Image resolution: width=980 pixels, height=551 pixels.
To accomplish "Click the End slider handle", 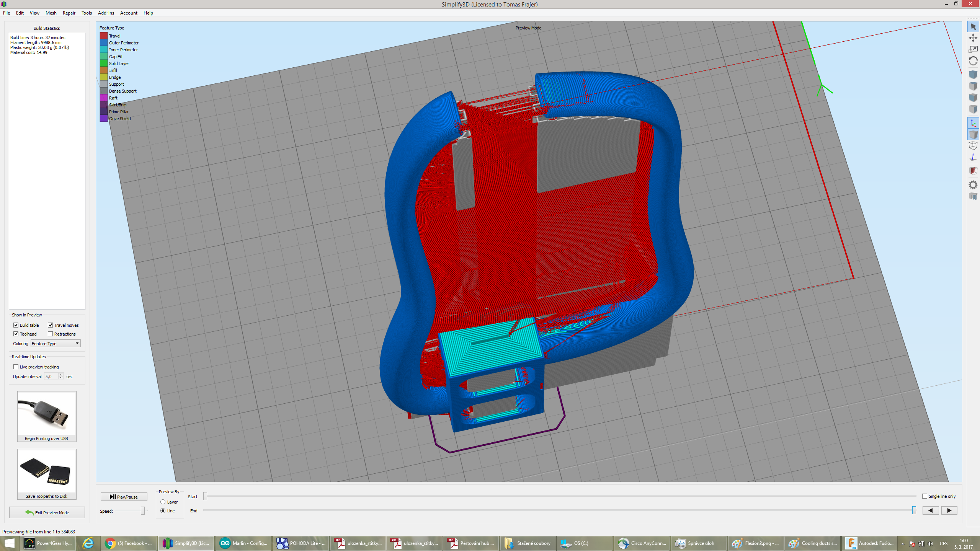I will click(x=914, y=510).
